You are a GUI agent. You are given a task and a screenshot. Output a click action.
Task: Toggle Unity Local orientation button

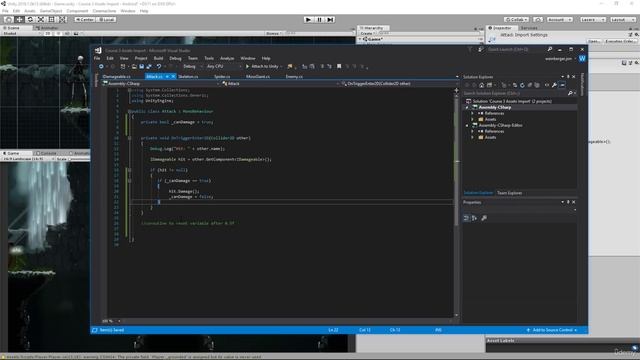click(x=106, y=19)
